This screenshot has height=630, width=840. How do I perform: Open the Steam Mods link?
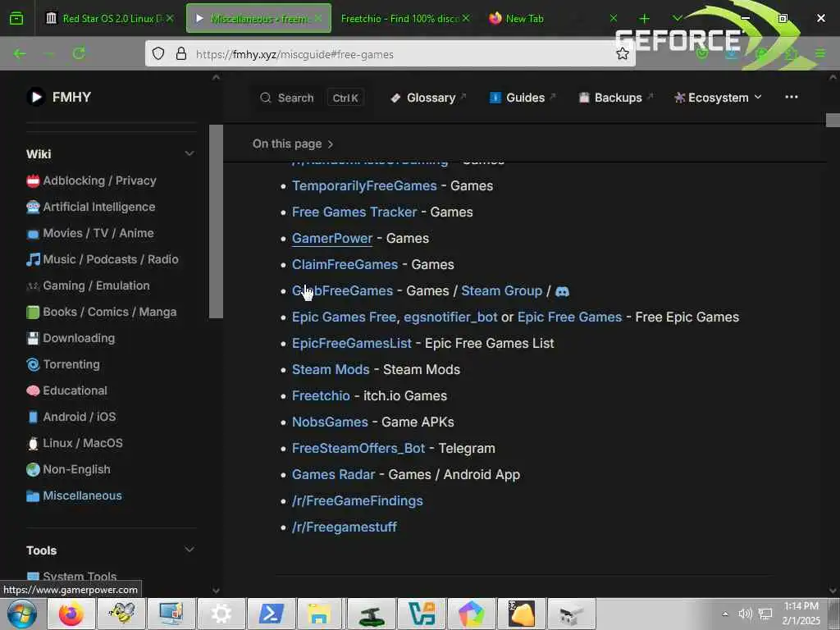tap(331, 370)
